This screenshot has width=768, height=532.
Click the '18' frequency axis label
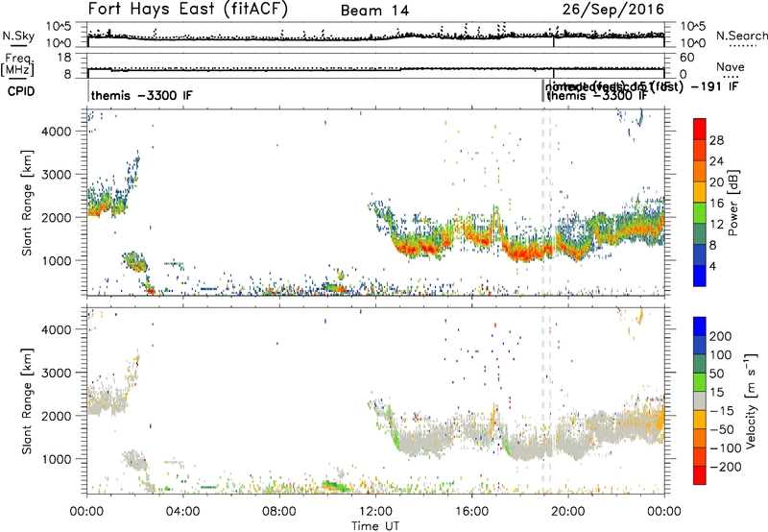pyautogui.click(x=64, y=58)
